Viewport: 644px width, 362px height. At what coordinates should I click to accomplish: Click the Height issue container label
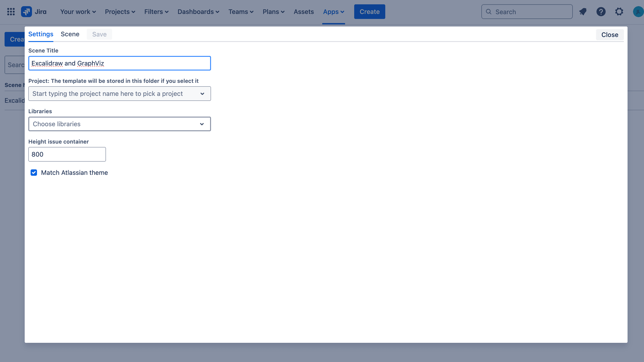click(58, 142)
